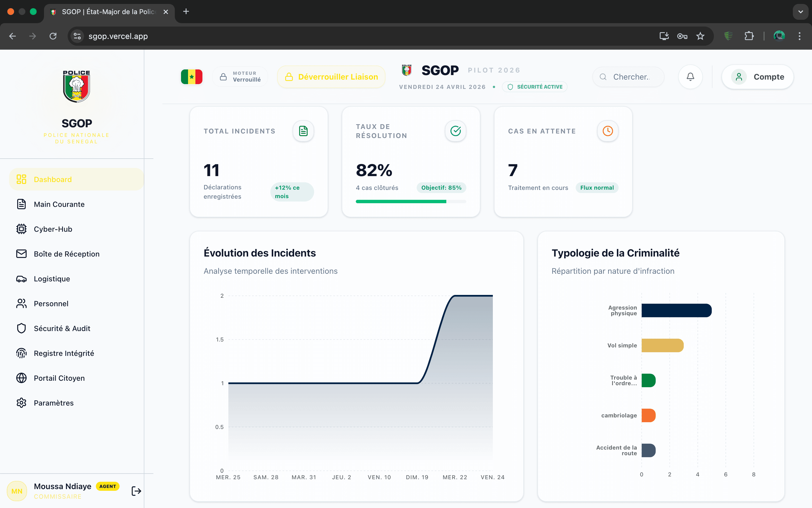Go to Portail Citoyen
812x508 pixels.
76,378
